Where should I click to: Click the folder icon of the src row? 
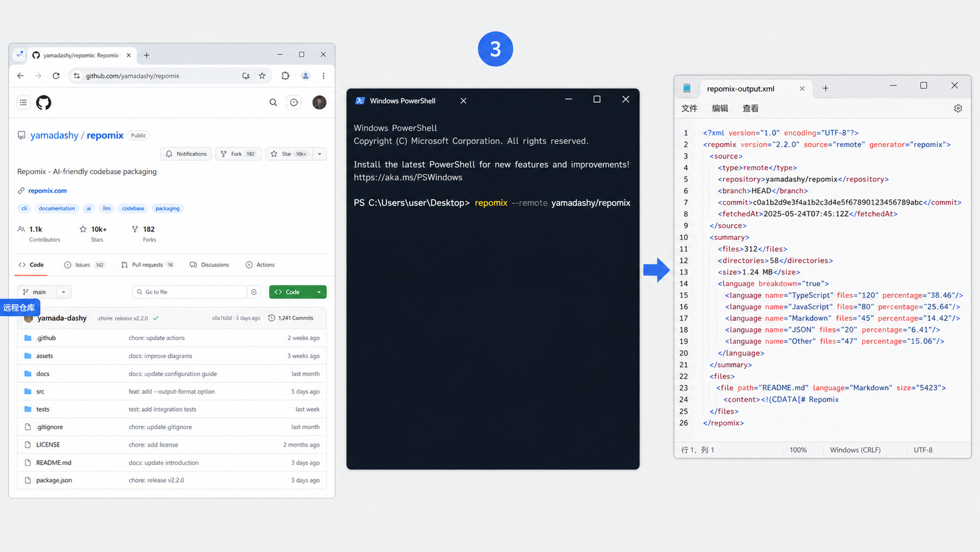28,391
